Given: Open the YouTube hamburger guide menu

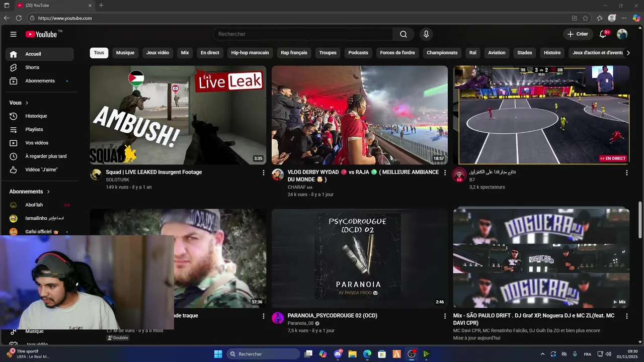Looking at the screenshot, I should tap(14, 34).
